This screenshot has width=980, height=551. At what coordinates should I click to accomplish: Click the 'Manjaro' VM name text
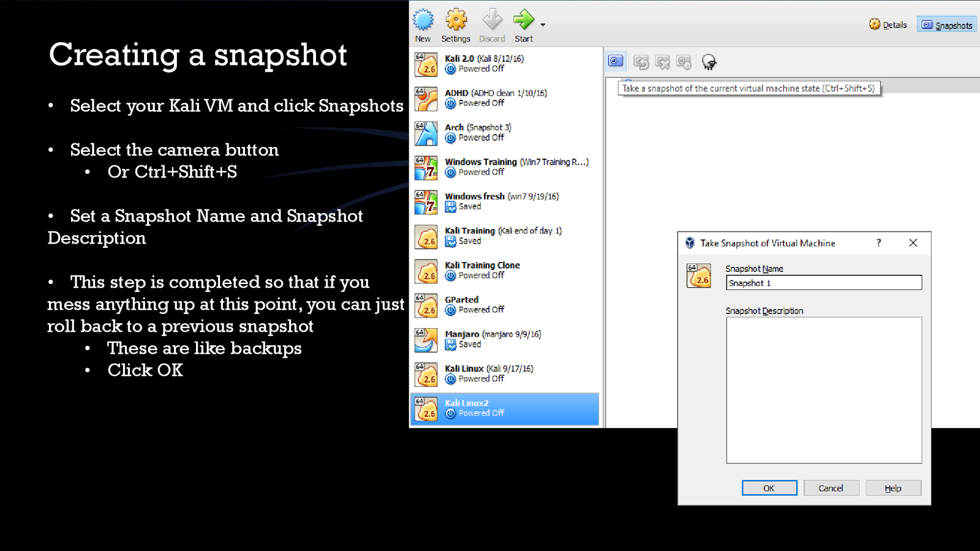tap(462, 334)
